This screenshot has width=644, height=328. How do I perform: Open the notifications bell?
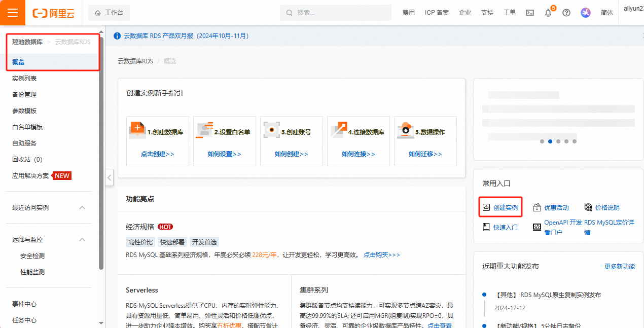click(548, 13)
